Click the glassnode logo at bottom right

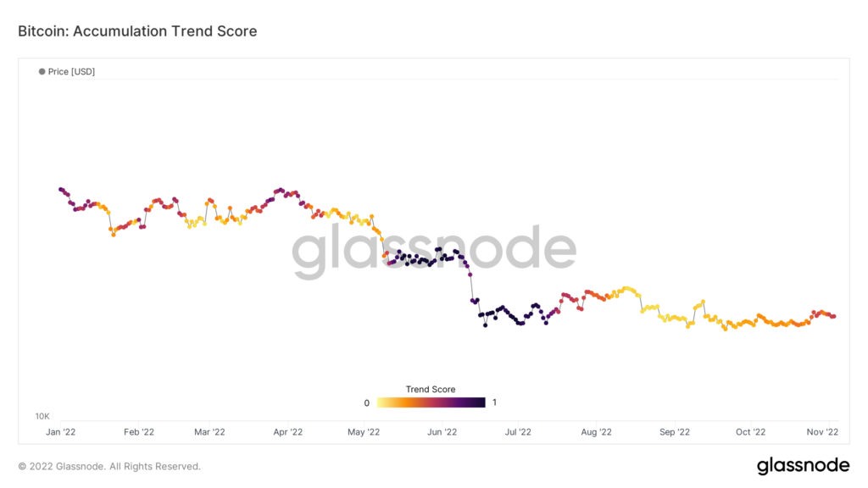tap(802, 465)
